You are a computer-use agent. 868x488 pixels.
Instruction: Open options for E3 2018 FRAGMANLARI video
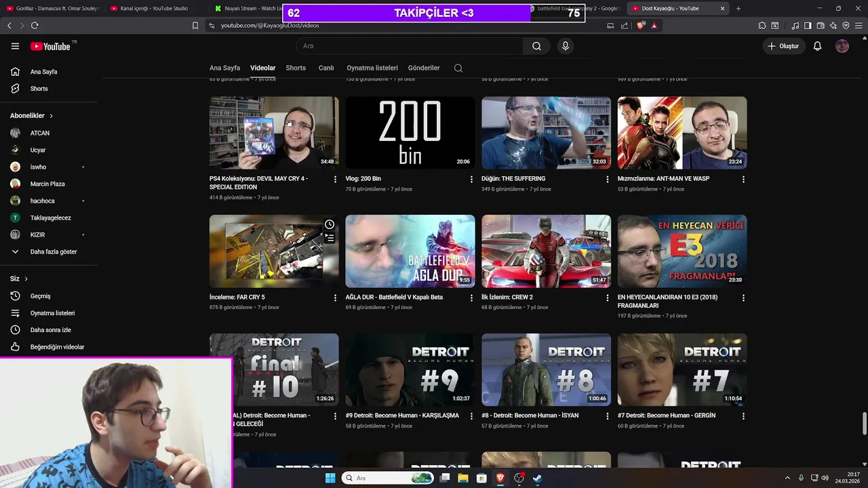tap(743, 298)
